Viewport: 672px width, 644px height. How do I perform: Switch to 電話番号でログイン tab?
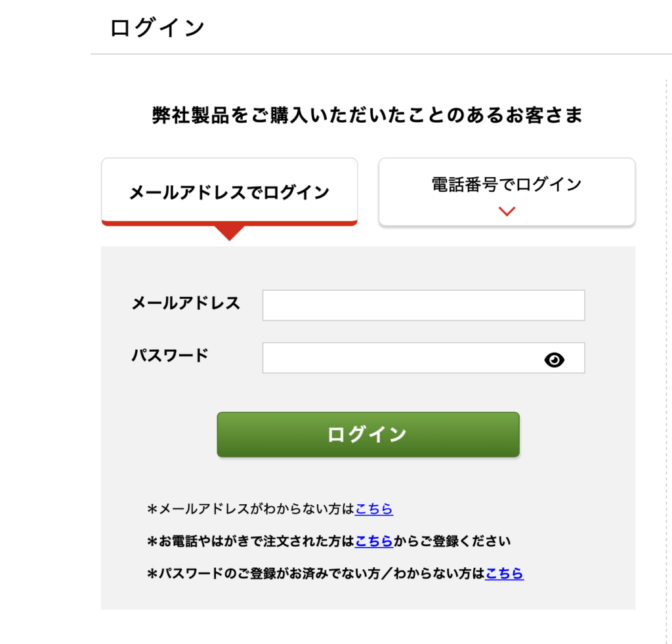point(507,192)
